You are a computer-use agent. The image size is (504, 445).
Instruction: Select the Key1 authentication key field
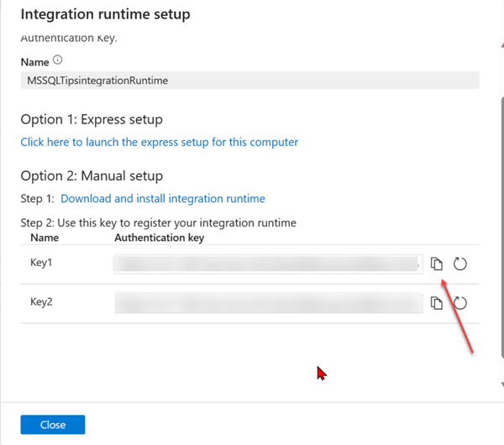pyautogui.click(x=268, y=264)
